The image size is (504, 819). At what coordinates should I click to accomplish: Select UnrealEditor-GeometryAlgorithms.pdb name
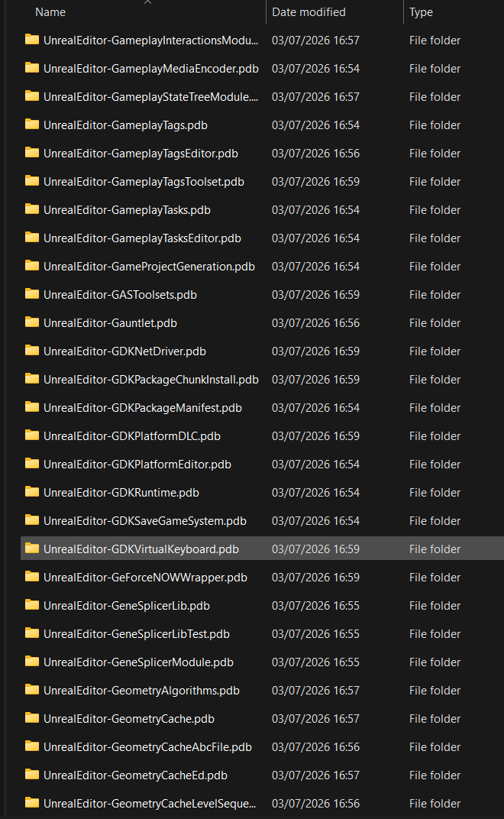pyautogui.click(x=141, y=689)
